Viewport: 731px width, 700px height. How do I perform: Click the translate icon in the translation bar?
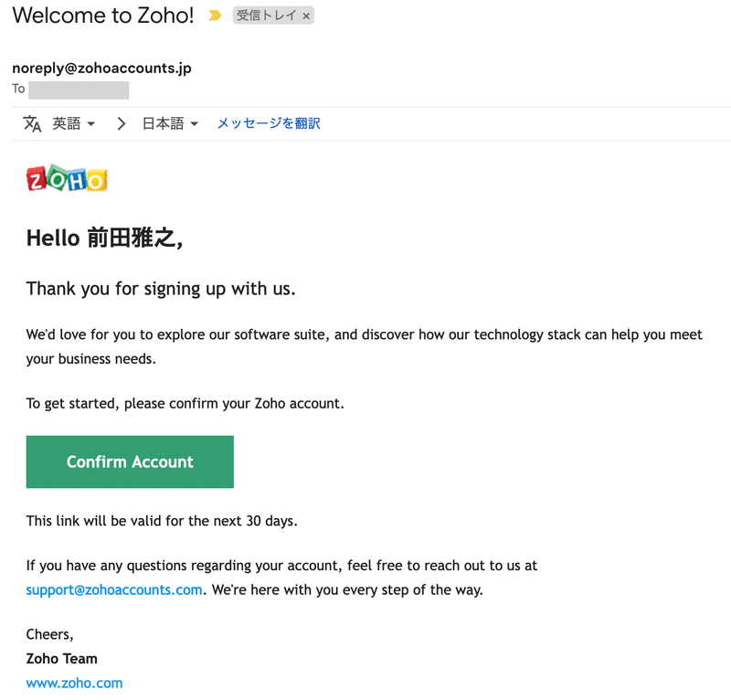32,123
